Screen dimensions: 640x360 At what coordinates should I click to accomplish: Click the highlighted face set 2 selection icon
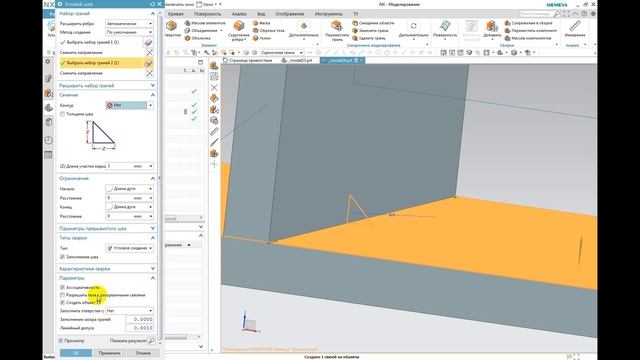click(x=149, y=63)
